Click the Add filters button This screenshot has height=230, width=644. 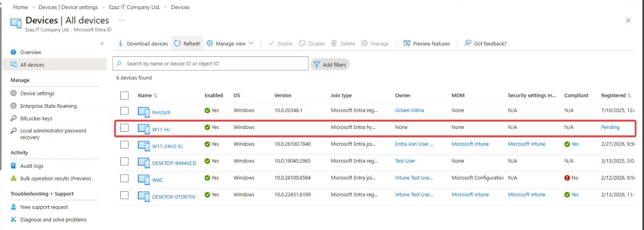(x=330, y=64)
